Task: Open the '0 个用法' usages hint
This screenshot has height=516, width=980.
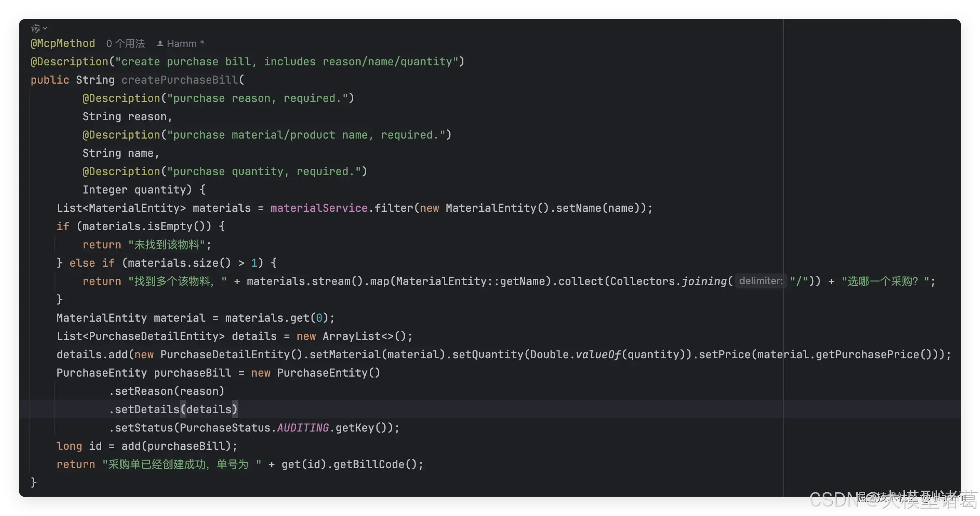Action: 125,43
